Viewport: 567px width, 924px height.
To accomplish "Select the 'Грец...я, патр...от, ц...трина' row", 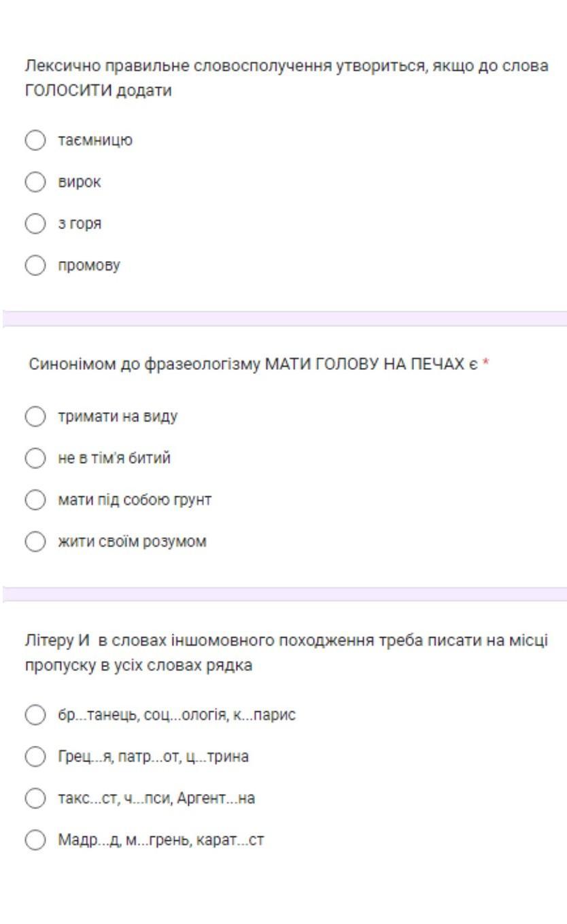I will click(34, 757).
